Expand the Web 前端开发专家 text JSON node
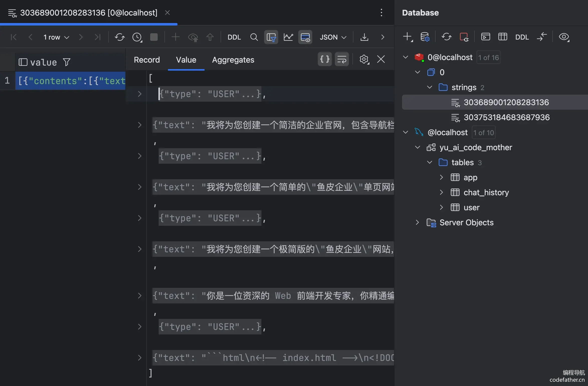 (x=140, y=296)
